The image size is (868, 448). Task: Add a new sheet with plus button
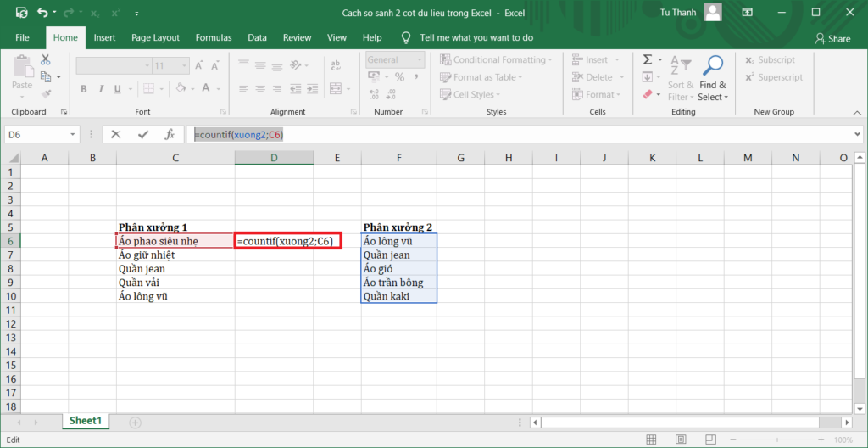coord(135,422)
